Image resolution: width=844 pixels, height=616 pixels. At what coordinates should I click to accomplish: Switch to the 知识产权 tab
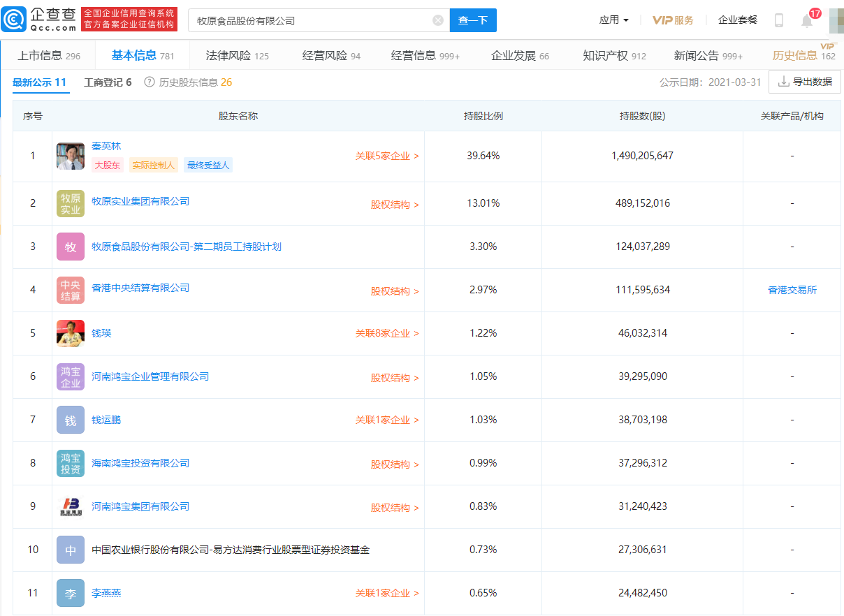(x=615, y=56)
